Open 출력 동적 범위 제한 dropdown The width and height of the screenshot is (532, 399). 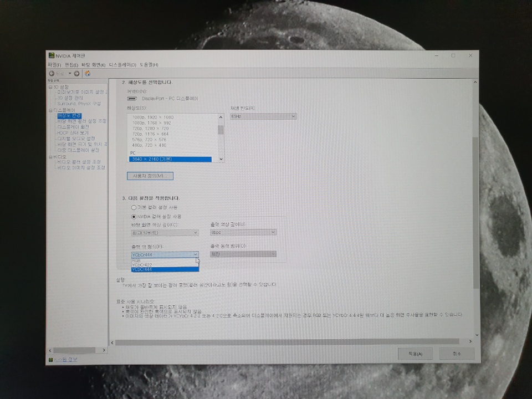coord(243,254)
